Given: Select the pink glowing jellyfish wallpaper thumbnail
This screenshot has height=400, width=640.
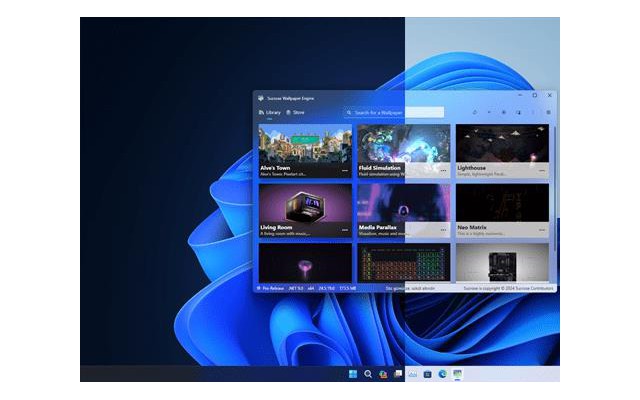Looking at the screenshot, I should 305,262.
